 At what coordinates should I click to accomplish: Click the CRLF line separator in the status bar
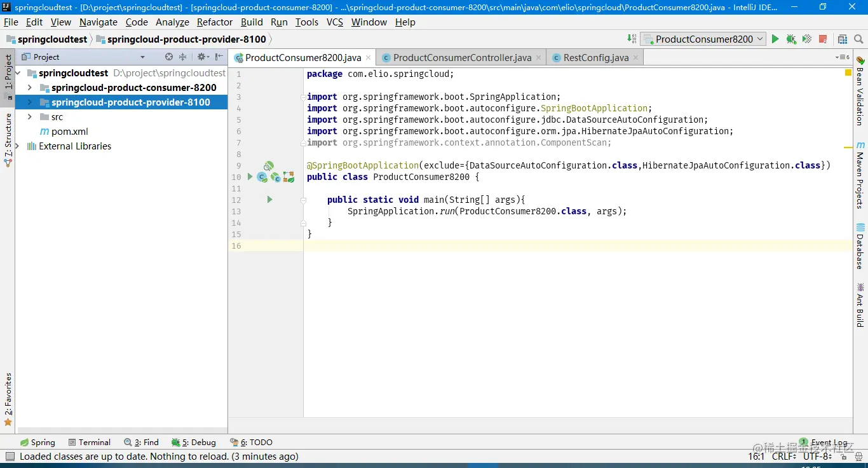pyautogui.click(x=783, y=457)
